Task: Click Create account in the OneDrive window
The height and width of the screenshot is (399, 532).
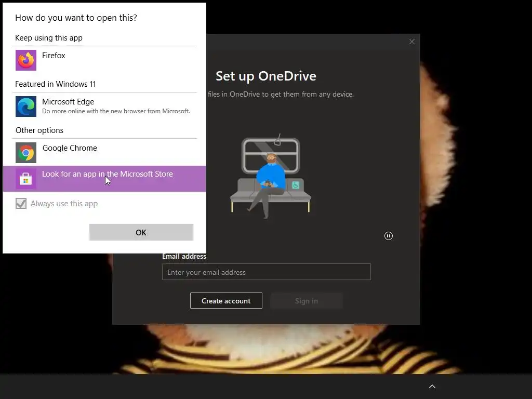Action: 226,301
